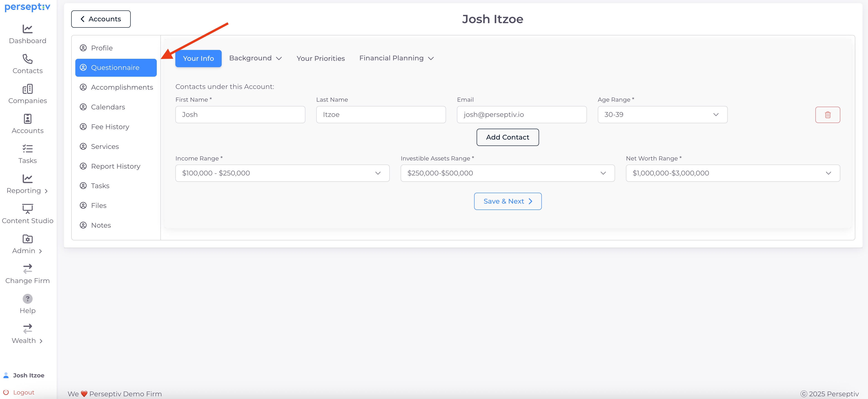868x399 pixels.
Task: Expand the Net Worth Range dropdown
Action: pyautogui.click(x=733, y=173)
